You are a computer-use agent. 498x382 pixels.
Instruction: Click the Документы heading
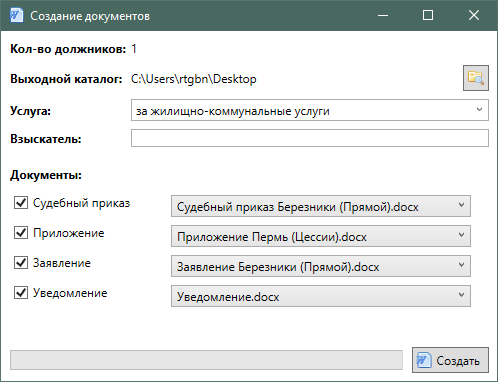tap(46, 175)
